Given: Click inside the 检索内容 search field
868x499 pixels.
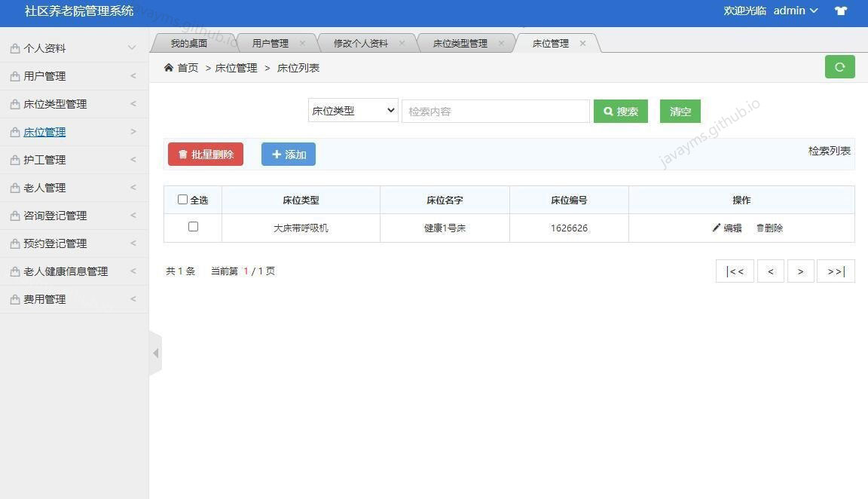Looking at the screenshot, I should pyautogui.click(x=495, y=111).
